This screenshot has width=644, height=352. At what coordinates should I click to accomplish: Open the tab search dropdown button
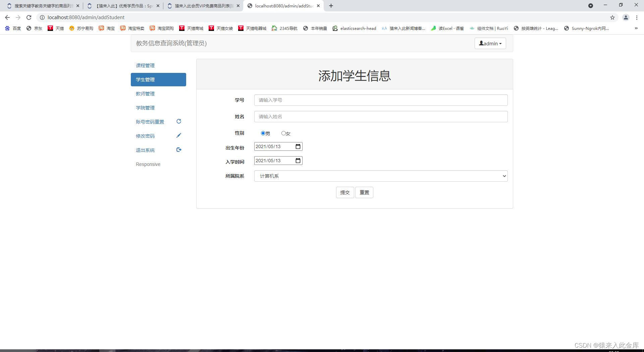click(591, 6)
